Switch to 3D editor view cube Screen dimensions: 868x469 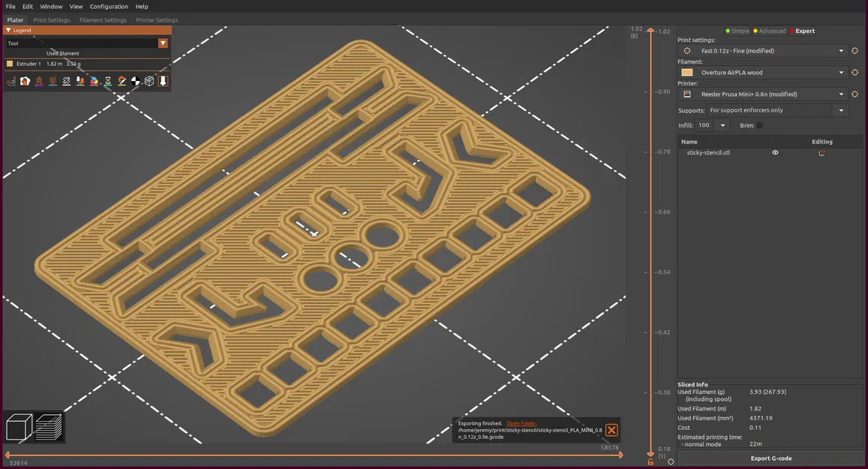pos(19,427)
